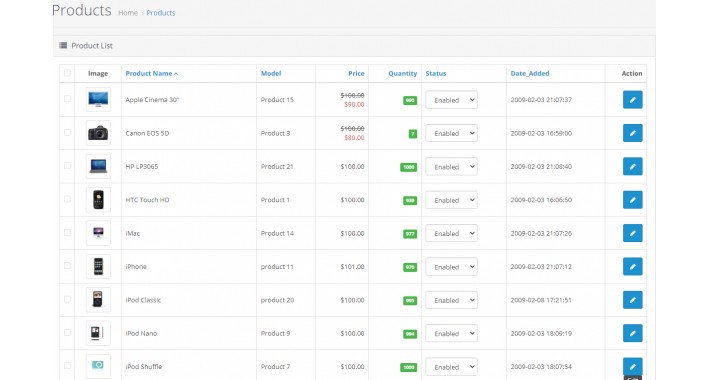Click the $80.00 special price

[354, 138]
